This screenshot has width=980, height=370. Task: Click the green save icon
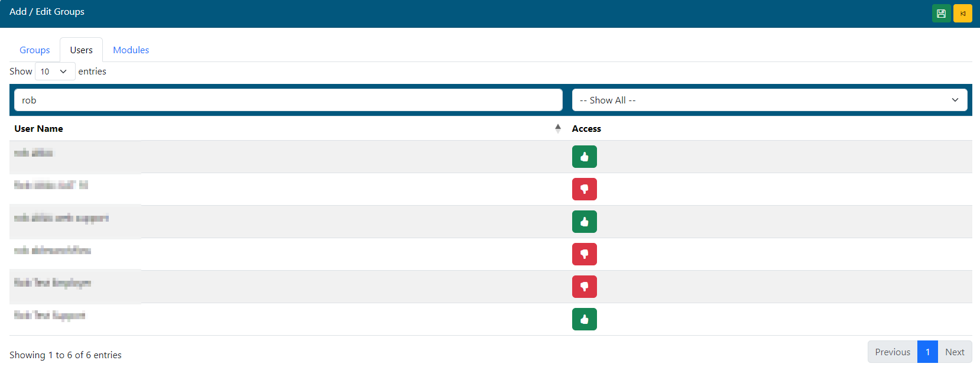[941, 13]
